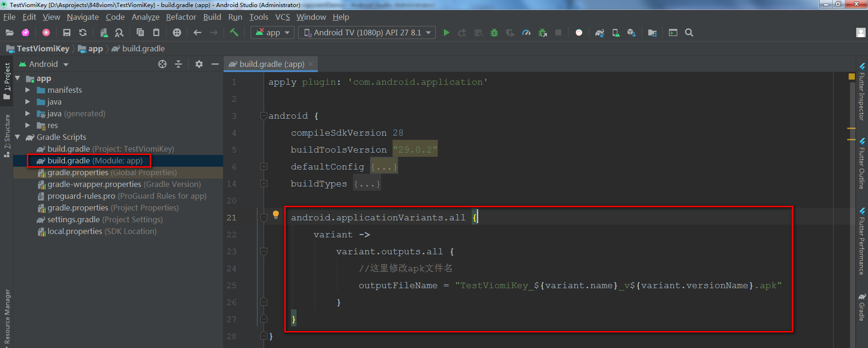
Task: Click the Apply Changes and Restart Activity icon
Action: pos(462,32)
